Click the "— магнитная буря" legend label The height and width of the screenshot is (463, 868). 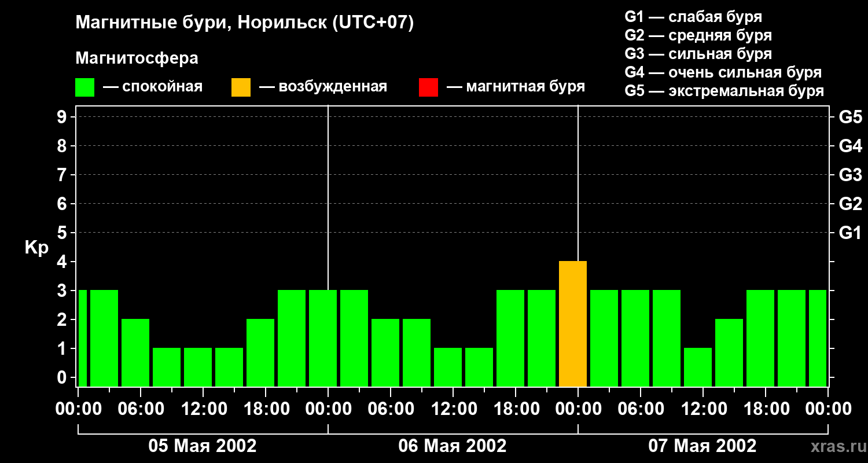pos(516,87)
